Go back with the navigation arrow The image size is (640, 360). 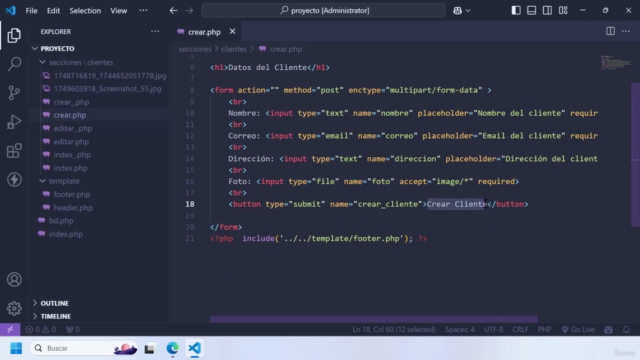tap(173, 11)
